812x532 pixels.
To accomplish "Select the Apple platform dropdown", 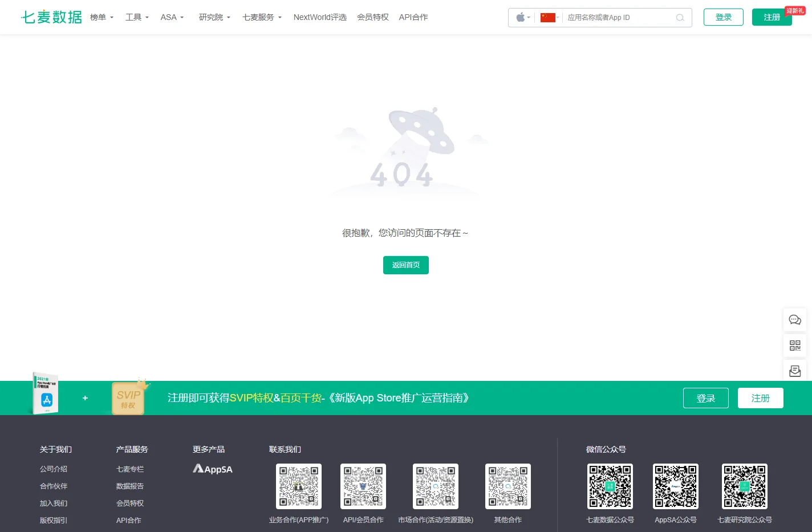I will (x=523, y=18).
